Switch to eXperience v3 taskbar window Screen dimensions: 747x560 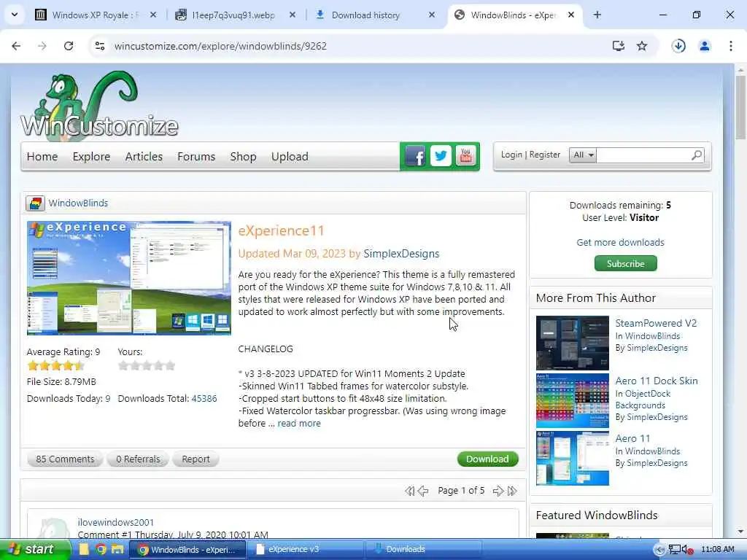[305, 550]
